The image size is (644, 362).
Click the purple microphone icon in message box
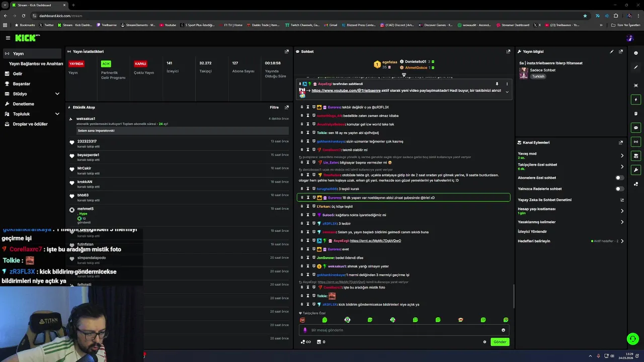pos(305,330)
